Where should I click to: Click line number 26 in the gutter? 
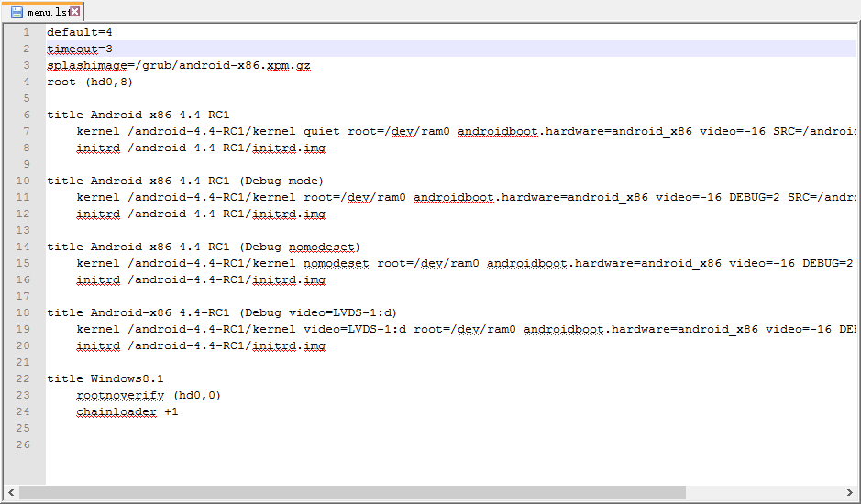click(x=23, y=444)
